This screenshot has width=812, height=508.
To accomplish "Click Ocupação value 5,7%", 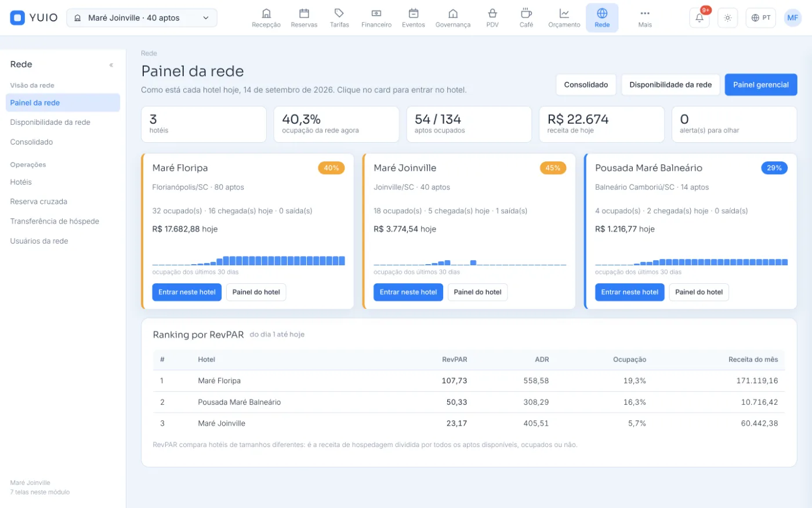I will click(x=637, y=423).
